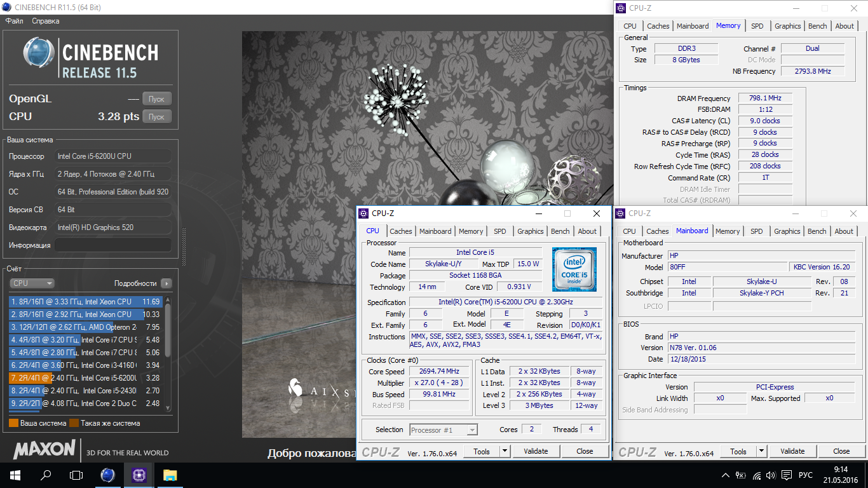Screen dimensions: 868x488
Task: Open CPU tab in top-right Memory CPU-Z window
Action: 630,26
